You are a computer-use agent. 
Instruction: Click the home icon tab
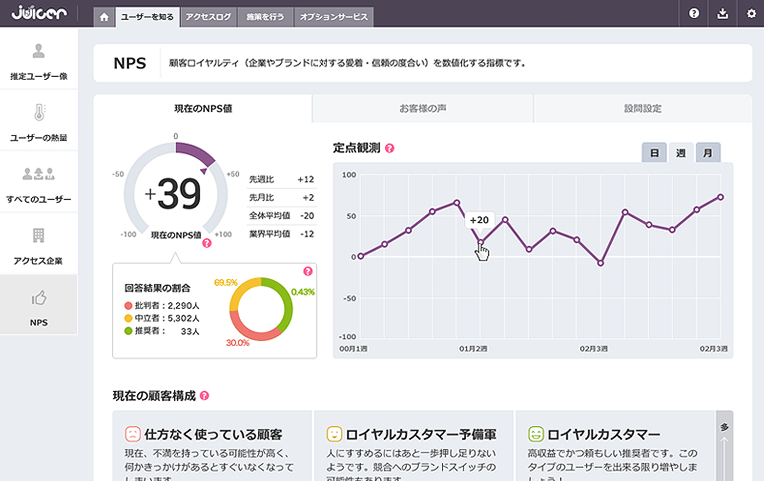point(104,17)
